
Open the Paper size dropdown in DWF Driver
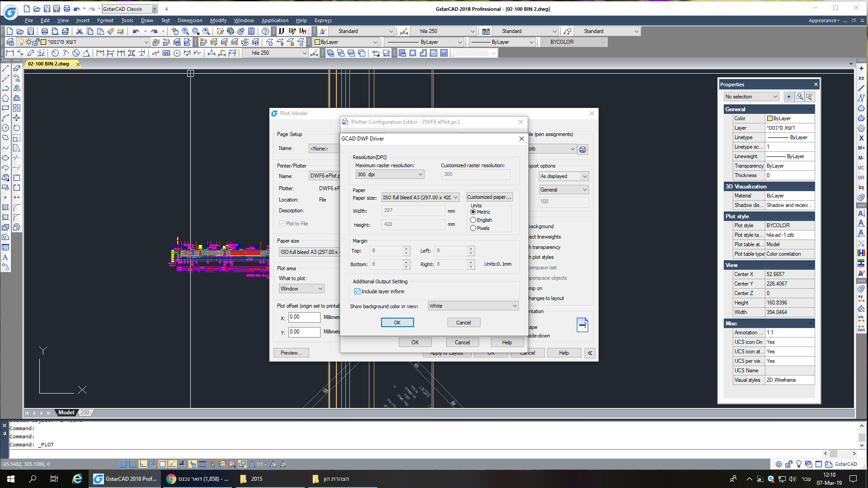[x=420, y=197]
